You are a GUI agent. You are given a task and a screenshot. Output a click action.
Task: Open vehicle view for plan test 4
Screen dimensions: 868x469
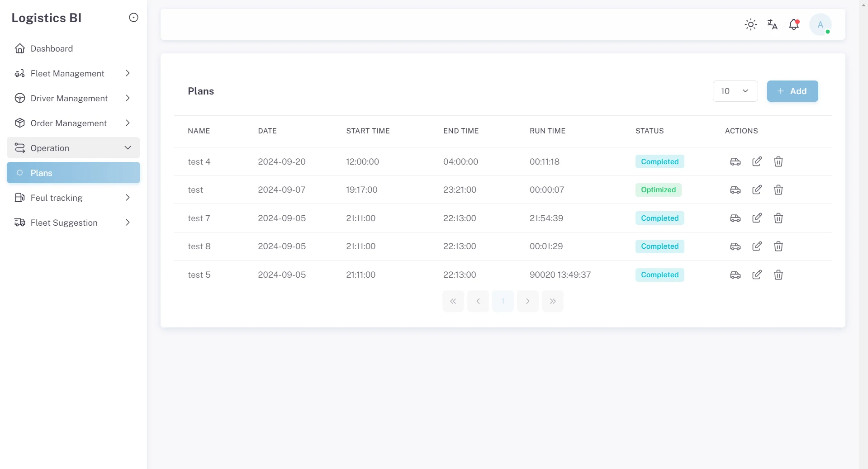[x=735, y=161]
